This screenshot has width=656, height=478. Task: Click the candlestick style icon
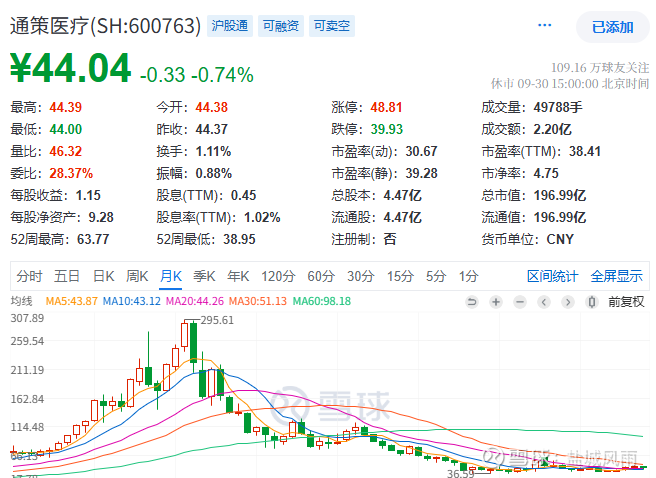coord(591,302)
